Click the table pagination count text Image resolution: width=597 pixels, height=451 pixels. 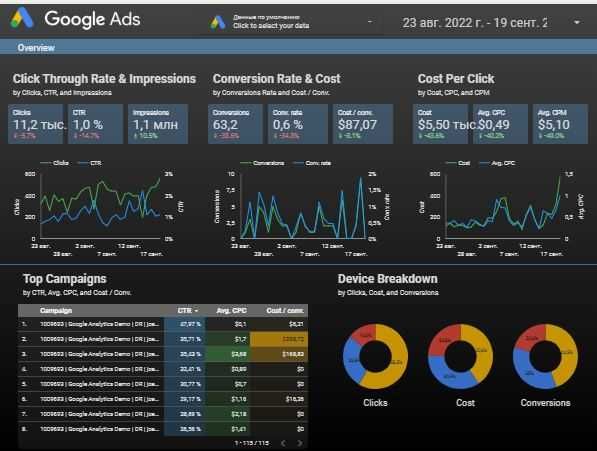pyautogui.click(x=252, y=443)
